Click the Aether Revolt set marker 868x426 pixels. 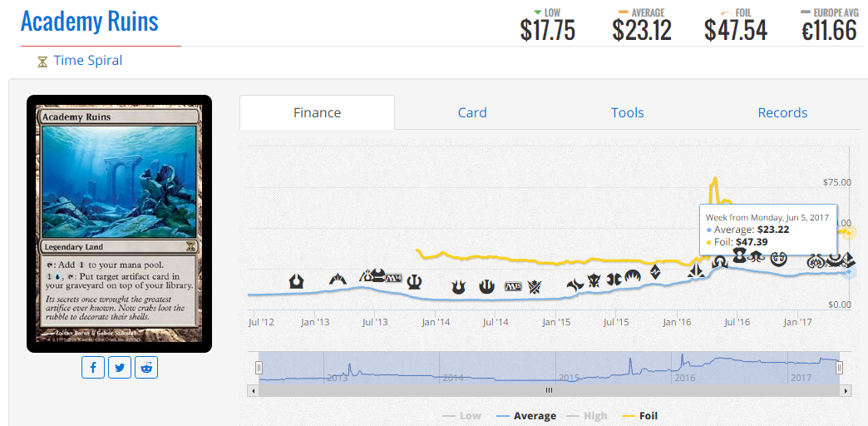(816, 260)
